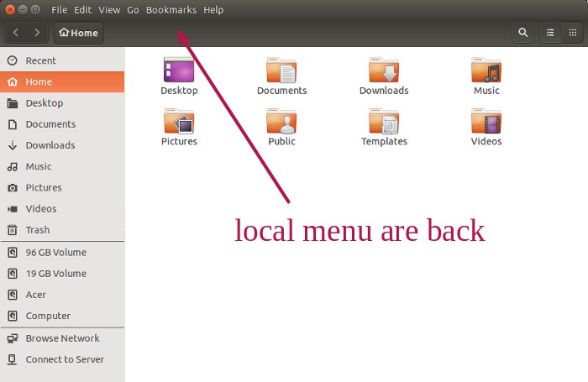This screenshot has width=588, height=382.
Task: Select 96 GB Volume in sidebar
Action: coord(62,253)
